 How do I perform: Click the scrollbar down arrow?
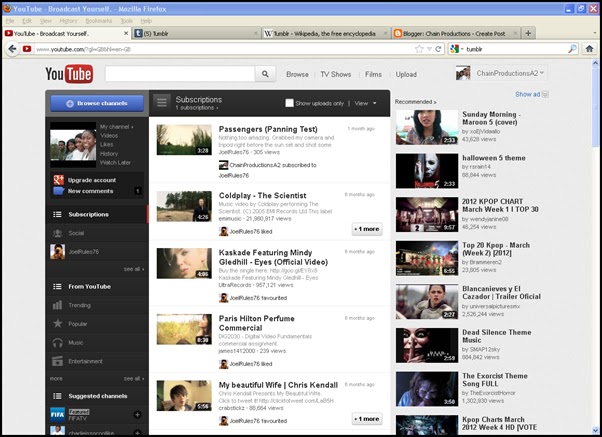pos(595,430)
